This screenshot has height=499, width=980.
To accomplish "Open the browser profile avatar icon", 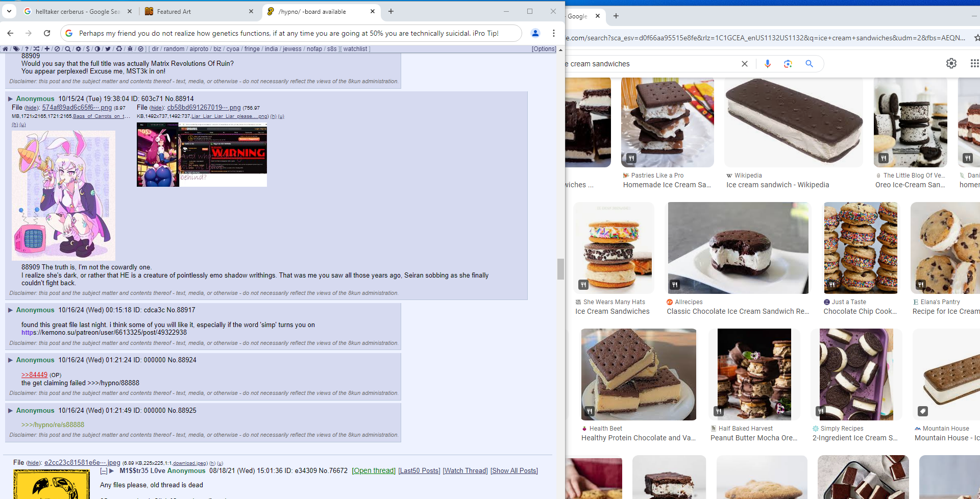I will tap(535, 33).
